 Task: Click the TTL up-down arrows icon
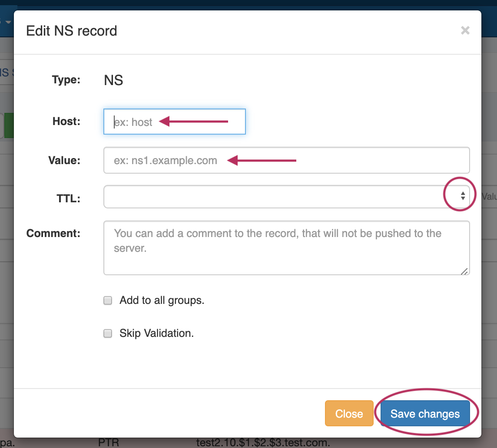point(463,196)
